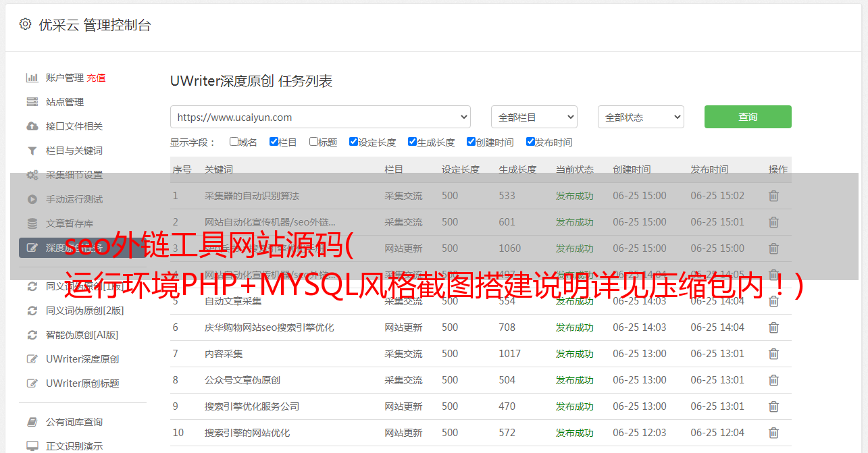
Task: Click generated length 470 in row 9
Action: pos(507,406)
